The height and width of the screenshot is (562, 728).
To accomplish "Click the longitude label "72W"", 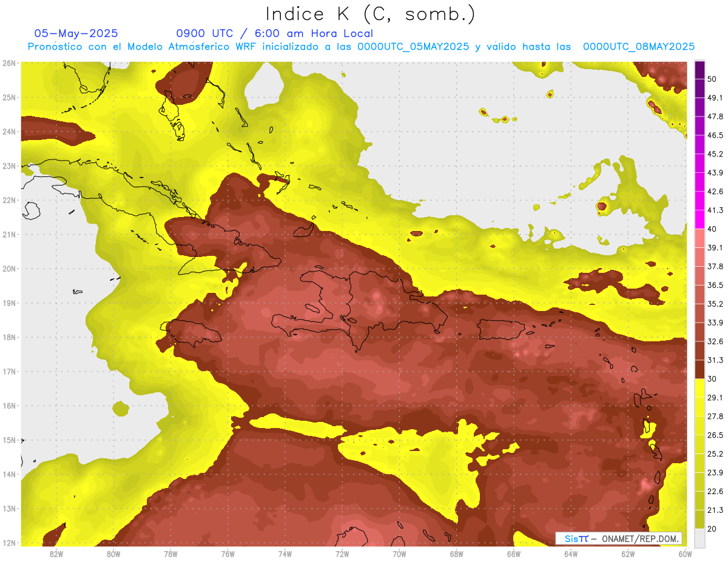I will pos(342,554).
